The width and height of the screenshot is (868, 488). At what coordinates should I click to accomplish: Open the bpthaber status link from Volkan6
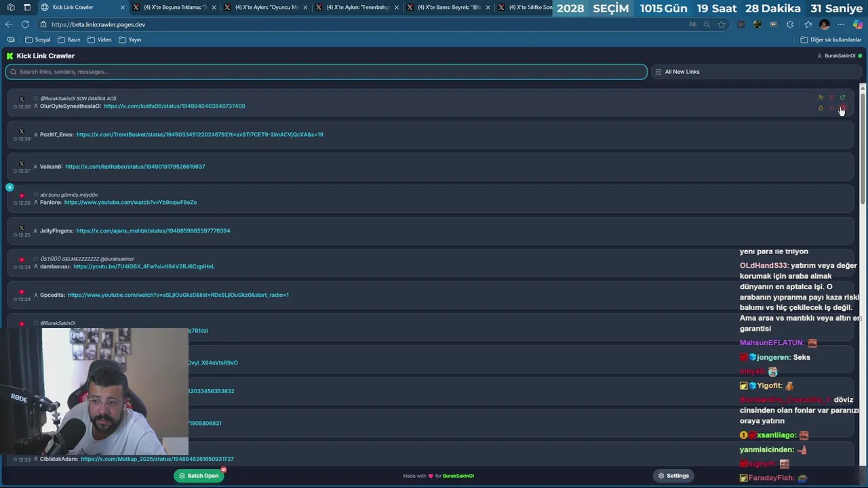(x=135, y=167)
